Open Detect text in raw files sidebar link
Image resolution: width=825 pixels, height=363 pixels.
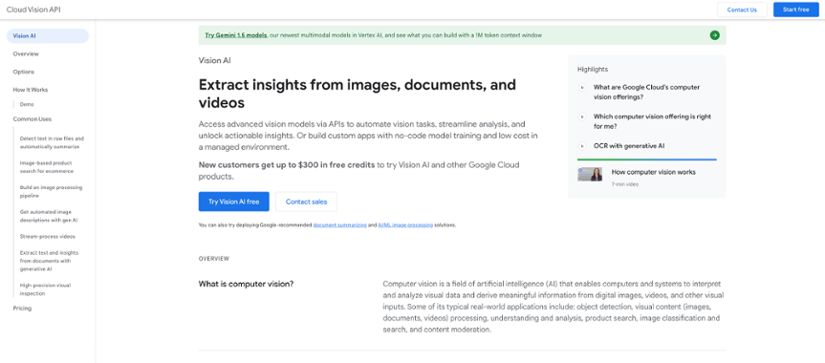(x=52, y=143)
